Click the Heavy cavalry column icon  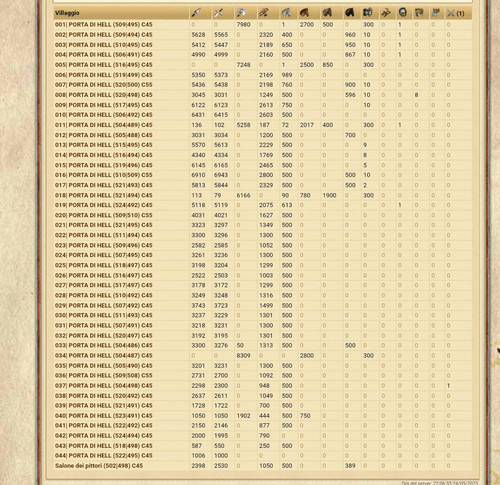[349, 13]
